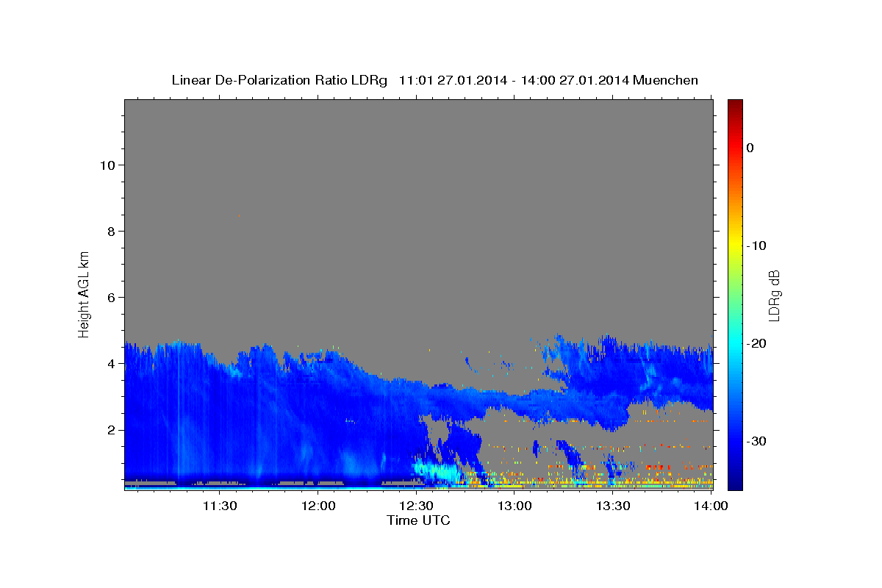Click the colorbar value -20 label

(x=756, y=343)
